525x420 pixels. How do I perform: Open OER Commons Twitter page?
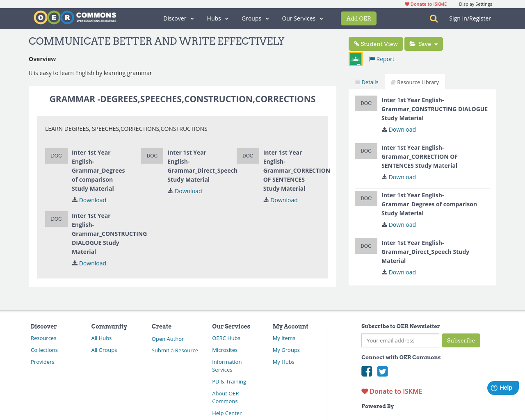[382, 371]
